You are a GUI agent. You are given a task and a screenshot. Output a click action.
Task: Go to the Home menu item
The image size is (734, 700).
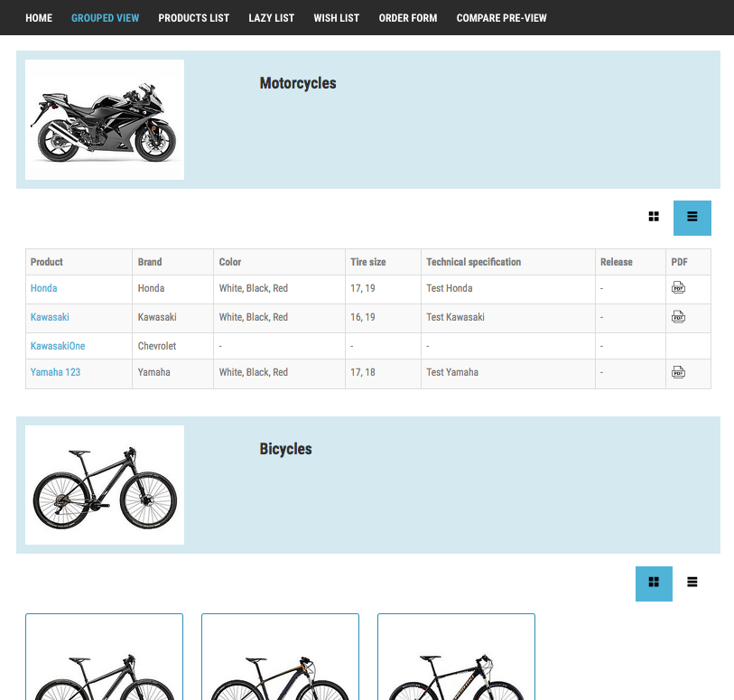(39, 18)
